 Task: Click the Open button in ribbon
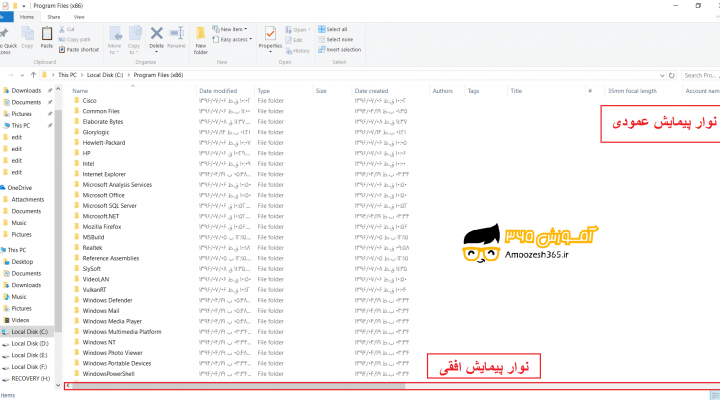click(x=298, y=30)
